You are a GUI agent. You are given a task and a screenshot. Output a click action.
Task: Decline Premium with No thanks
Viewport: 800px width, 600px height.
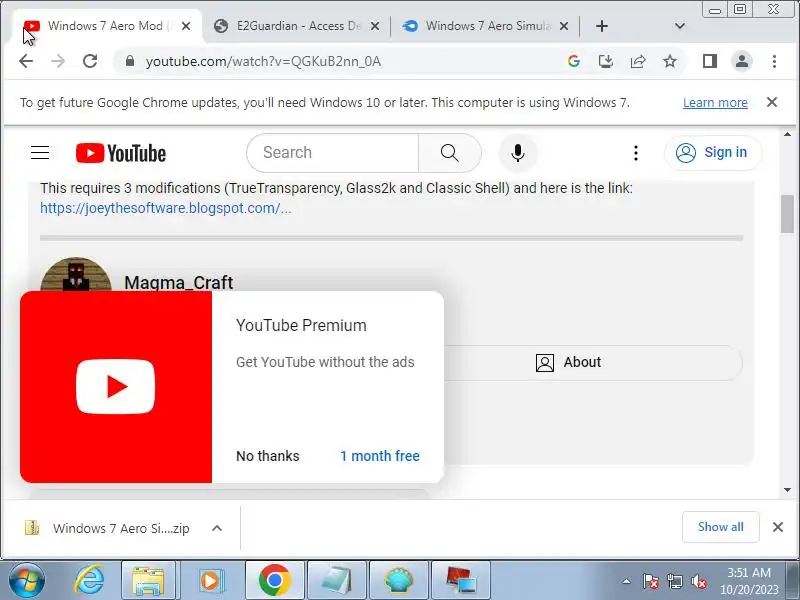tap(267, 456)
